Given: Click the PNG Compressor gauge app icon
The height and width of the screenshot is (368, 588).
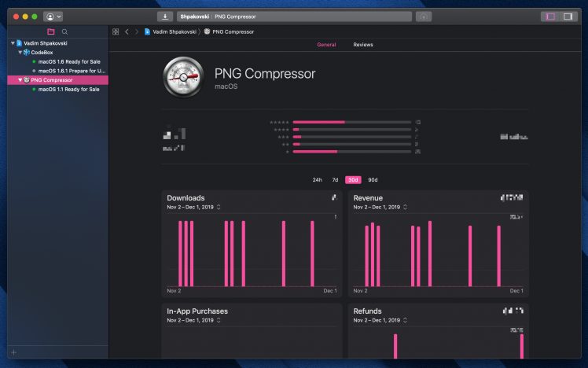Looking at the screenshot, I should tap(183, 79).
